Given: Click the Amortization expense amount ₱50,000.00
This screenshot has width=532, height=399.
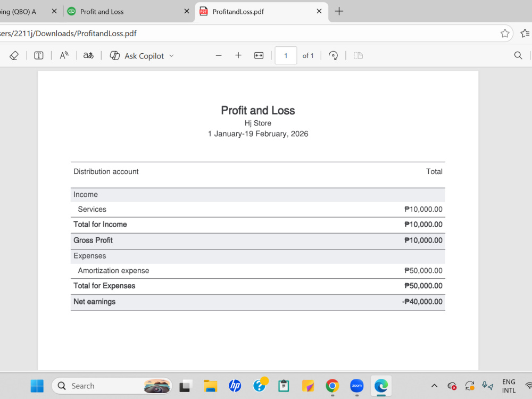Looking at the screenshot, I should pos(423,271).
